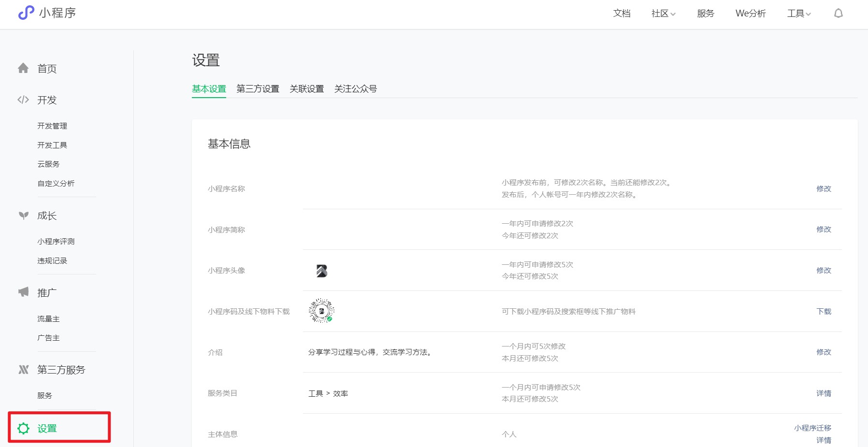Click the 小程序 logo icon
Viewport: 868px width, 447px height.
pyautogui.click(x=26, y=13)
